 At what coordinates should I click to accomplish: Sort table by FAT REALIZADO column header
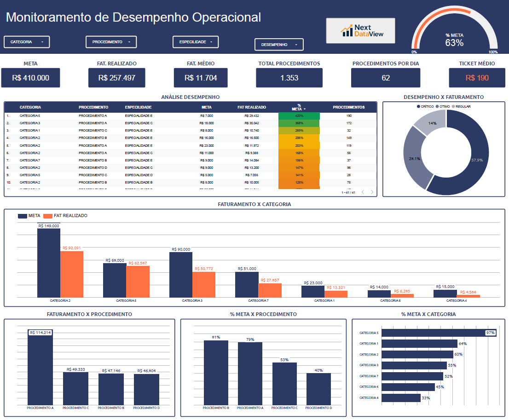click(x=251, y=107)
